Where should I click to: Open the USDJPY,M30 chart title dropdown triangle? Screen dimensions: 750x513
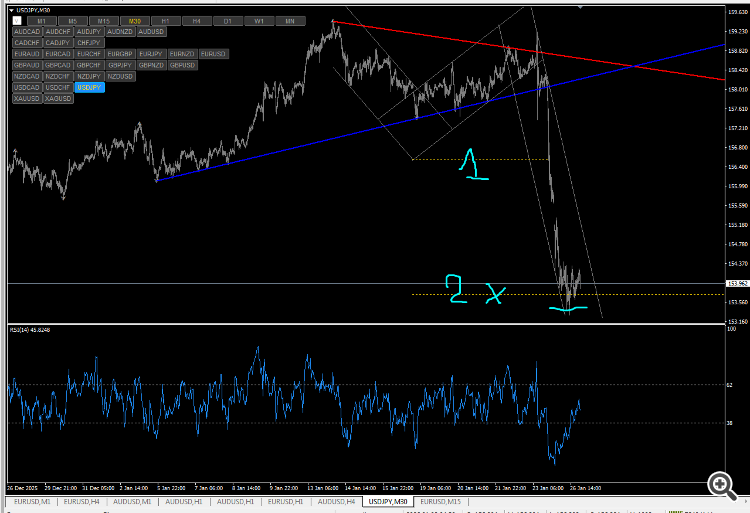11,10
